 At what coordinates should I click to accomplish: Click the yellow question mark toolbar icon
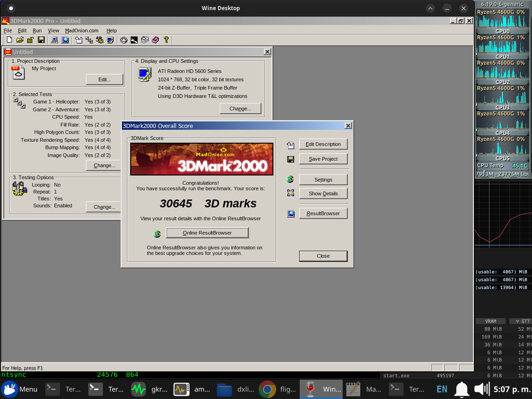tap(166, 40)
